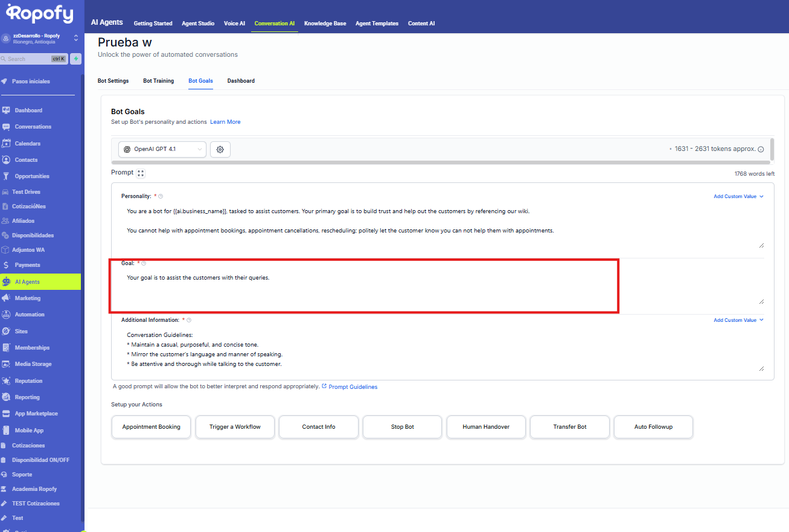Expand Add Custom Value for Personality
This screenshot has width=789, height=532.
click(738, 196)
